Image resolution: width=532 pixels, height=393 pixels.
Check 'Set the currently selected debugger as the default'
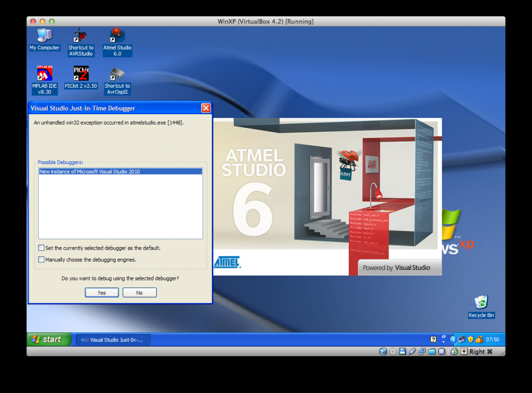click(x=42, y=248)
